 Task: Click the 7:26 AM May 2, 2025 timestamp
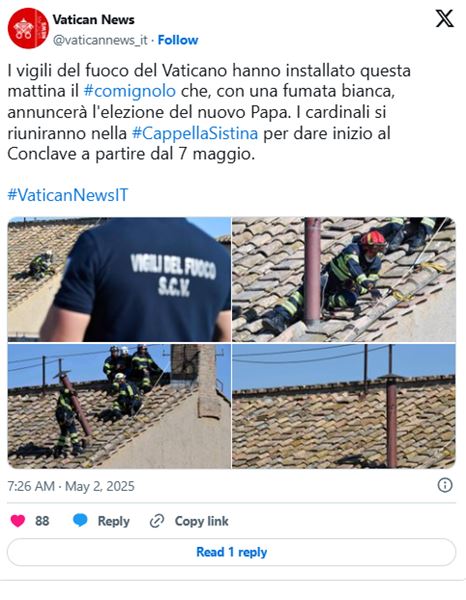pos(71,486)
